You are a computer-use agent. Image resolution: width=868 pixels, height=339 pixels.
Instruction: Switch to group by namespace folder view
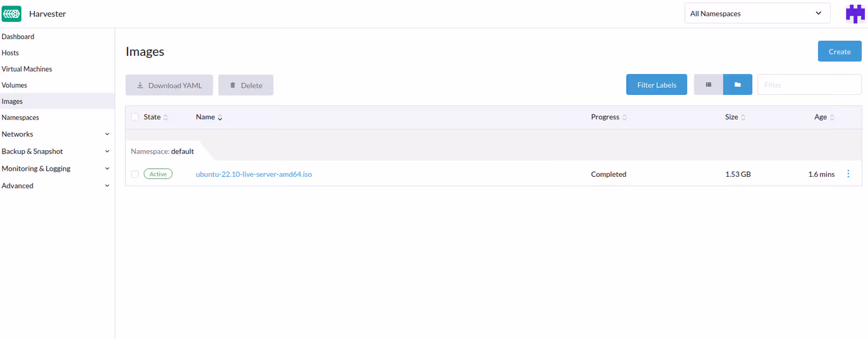click(737, 85)
